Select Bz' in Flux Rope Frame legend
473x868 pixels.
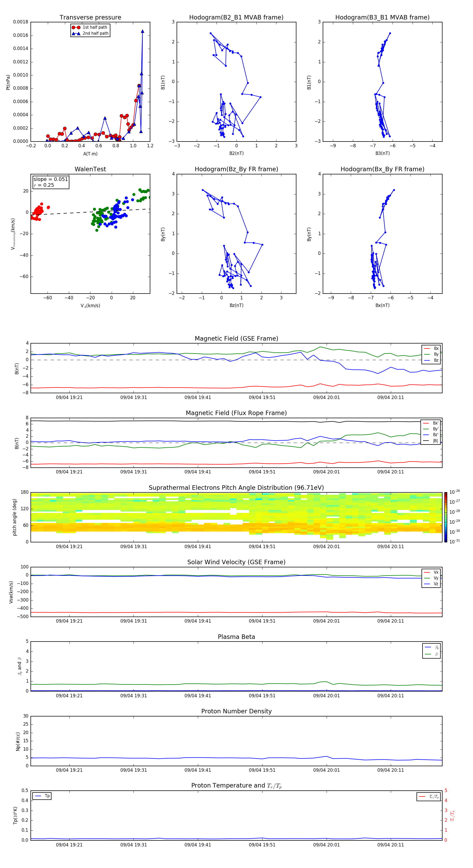tap(431, 435)
